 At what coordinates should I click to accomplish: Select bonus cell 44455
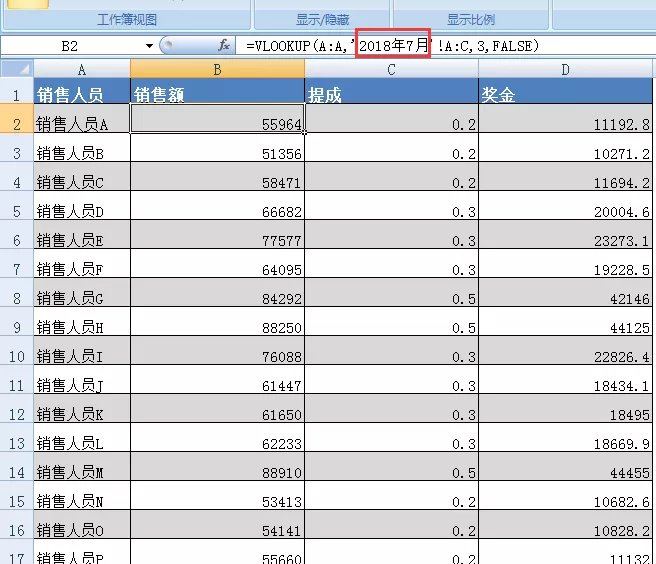pos(565,467)
